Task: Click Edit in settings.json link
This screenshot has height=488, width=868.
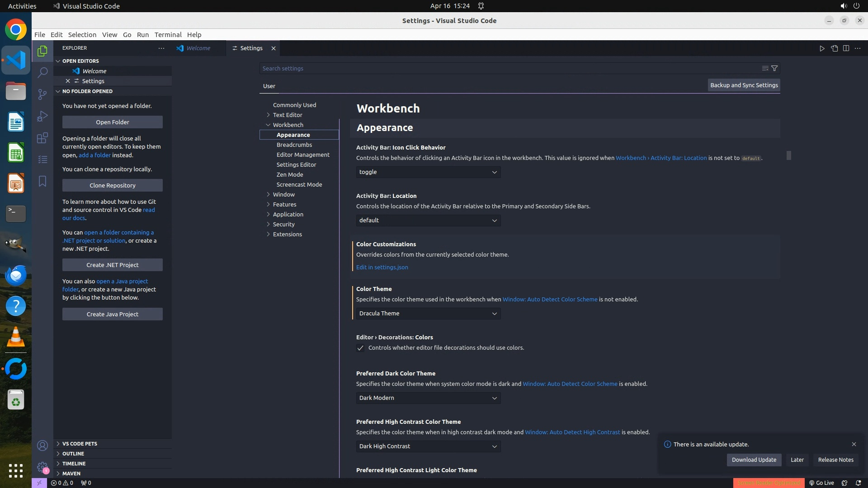Action: coord(382,267)
